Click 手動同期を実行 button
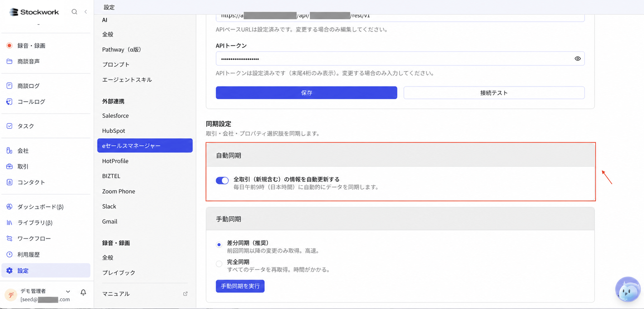644x309 pixels. [240, 286]
